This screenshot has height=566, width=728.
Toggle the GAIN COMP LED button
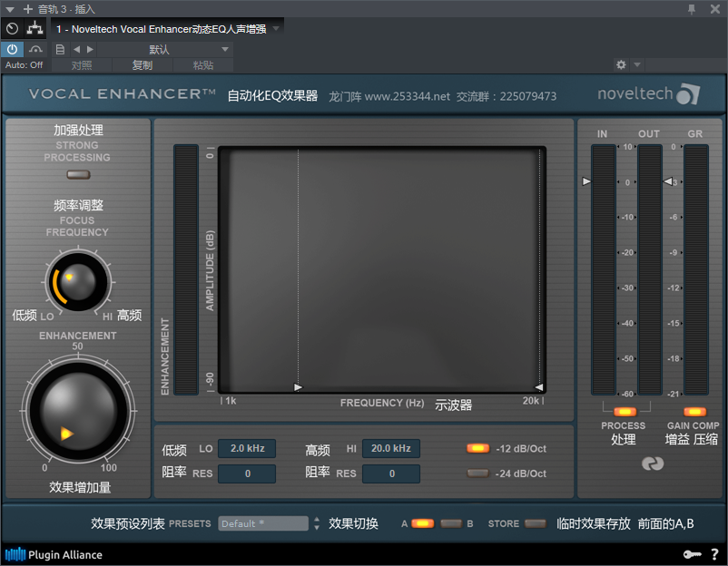(x=694, y=412)
